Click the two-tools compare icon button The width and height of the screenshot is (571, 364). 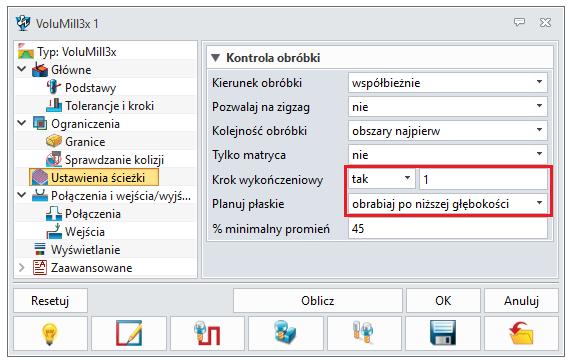(x=364, y=333)
